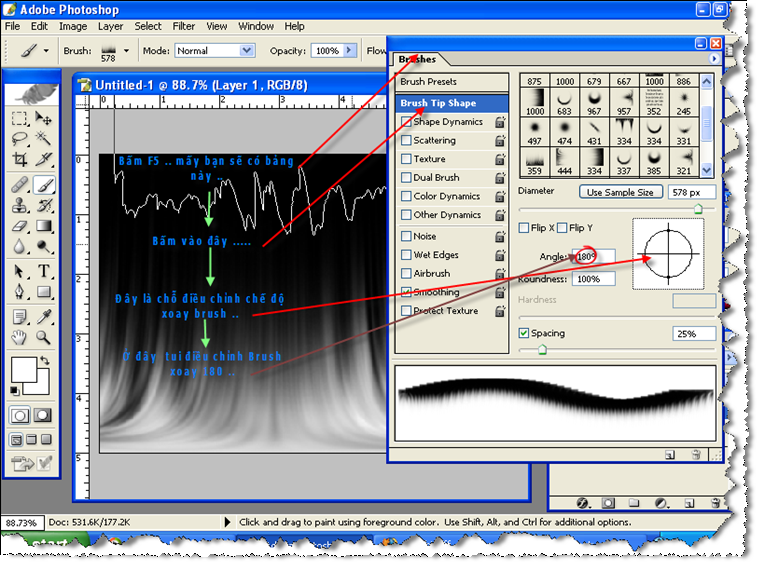Open the File menu
This screenshot has height=562, width=757.
pyautogui.click(x=13, y=26)
